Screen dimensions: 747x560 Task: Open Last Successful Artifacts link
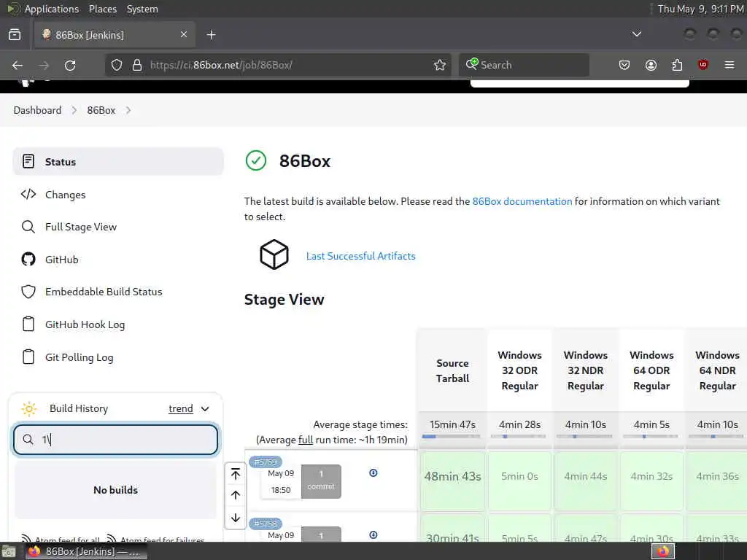click(x=360, y=256)
